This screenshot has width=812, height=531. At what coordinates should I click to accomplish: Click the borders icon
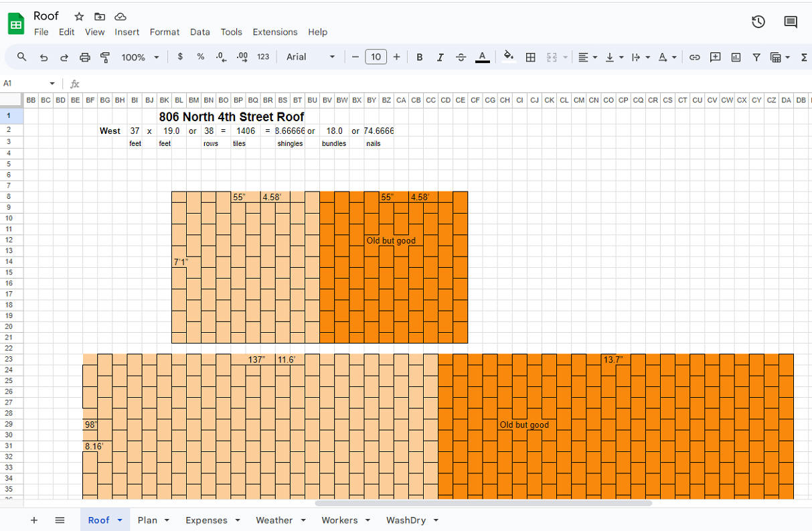[x=530, y=58]
